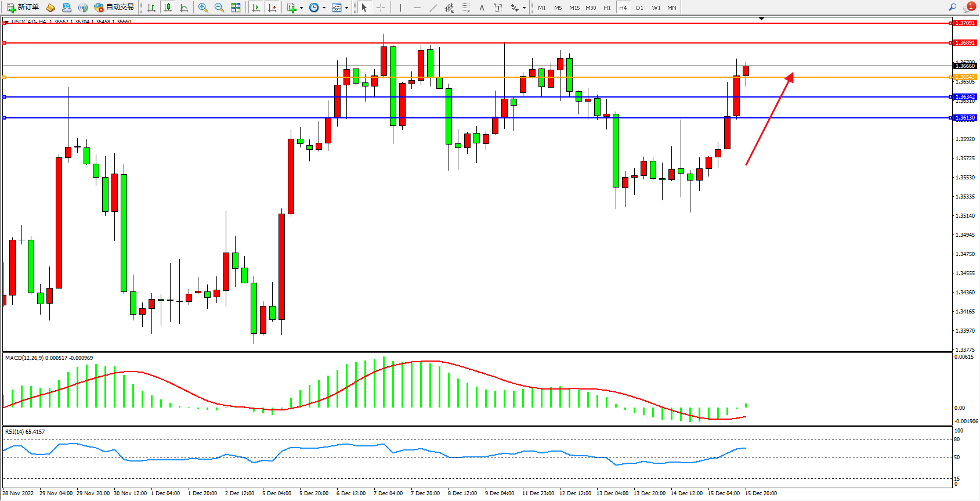
Task: Switch chart to line chart mode
Action: click(x=184, y=8)
